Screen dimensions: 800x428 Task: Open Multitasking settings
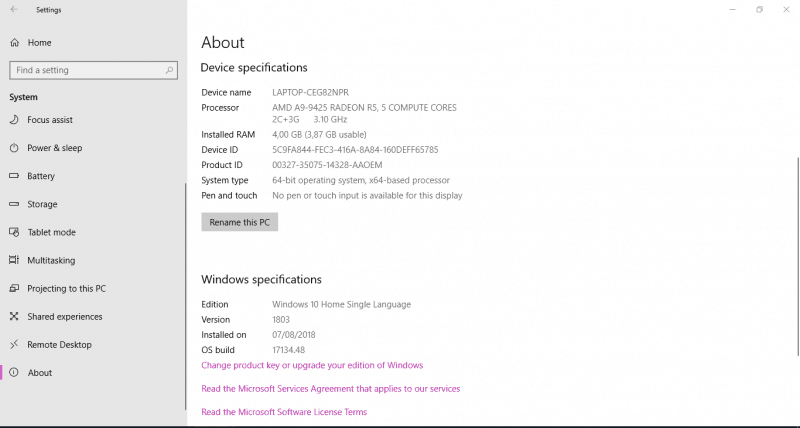tap(51, 260)
